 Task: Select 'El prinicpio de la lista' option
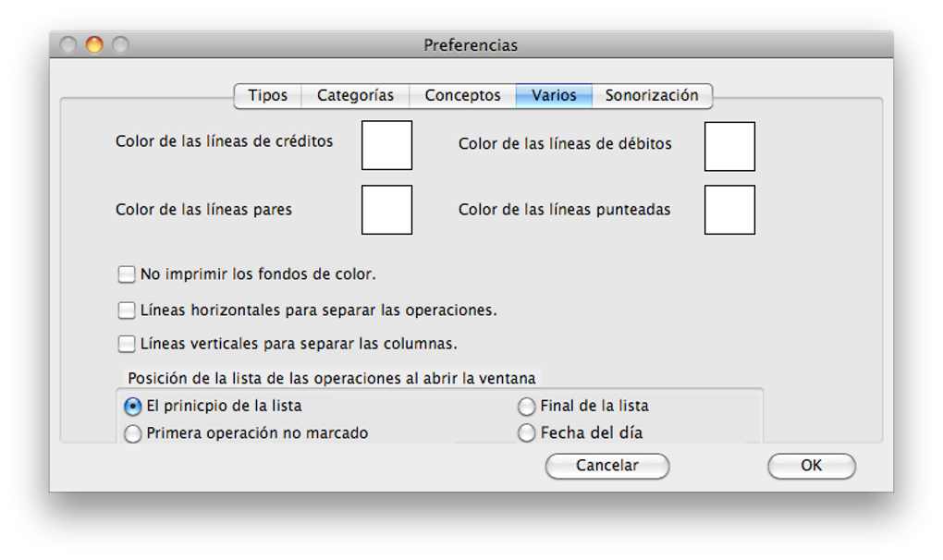(132, 406)
